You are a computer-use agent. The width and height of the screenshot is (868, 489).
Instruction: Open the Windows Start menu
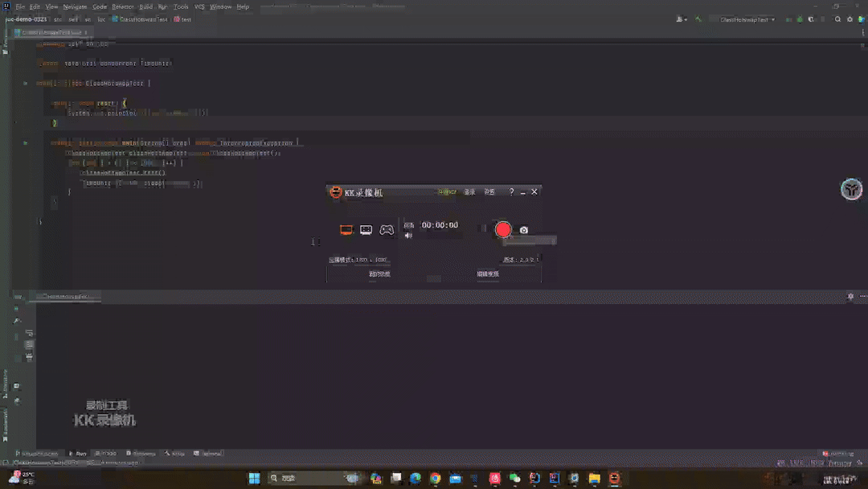[254, 478]
